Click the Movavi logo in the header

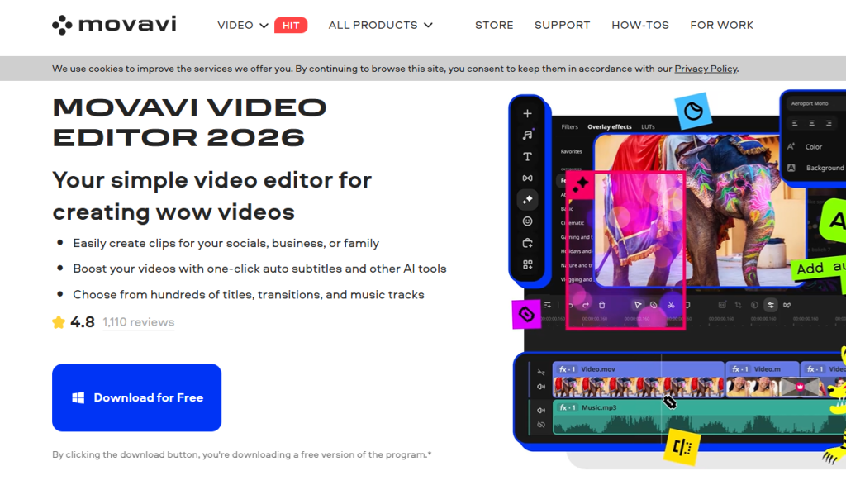[114, 25]
